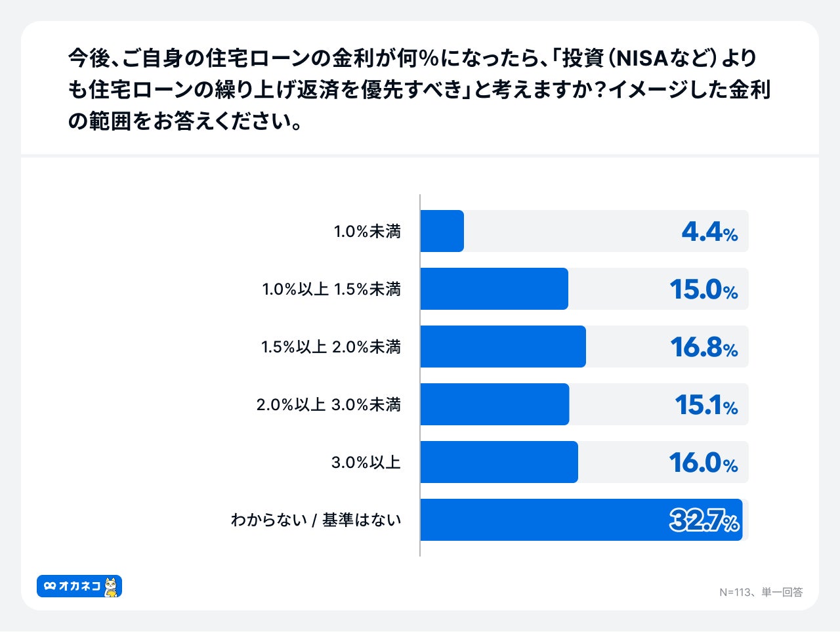Select the 3.0%以上 category label
Viewport: 840px width, 632px height.
[x=366, y=463]
